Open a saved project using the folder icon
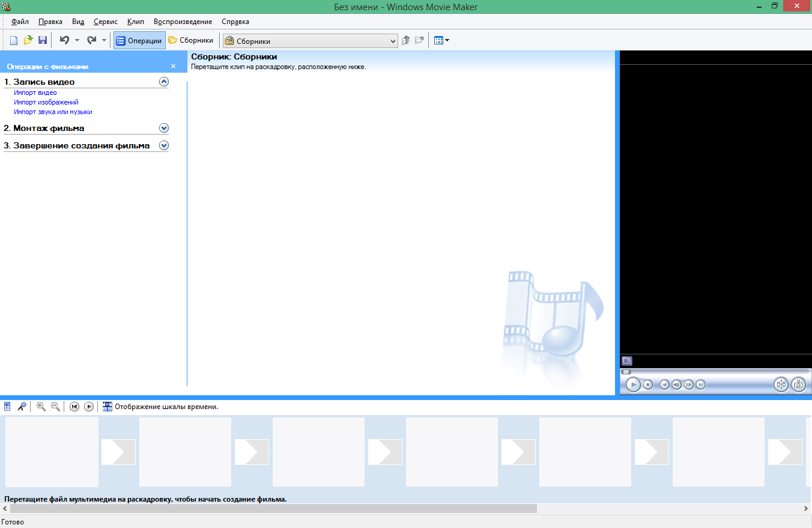This screenshot has width=812, height=528. (28, 40)
